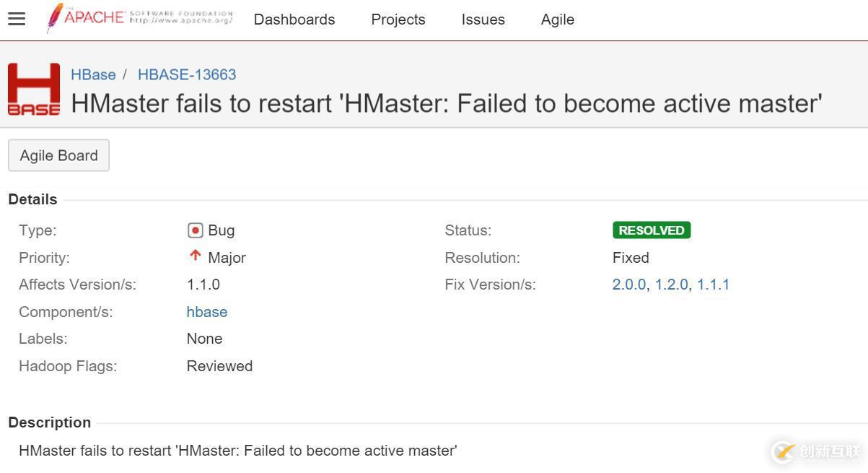
Task: Open fix version 1.1.1 link
Action: 713,285
